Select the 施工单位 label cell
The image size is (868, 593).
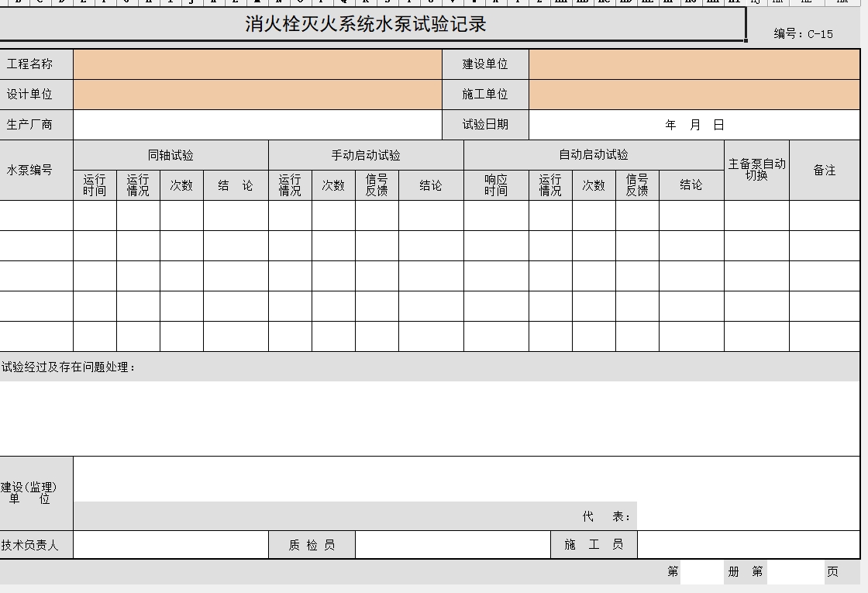(485, 95)
